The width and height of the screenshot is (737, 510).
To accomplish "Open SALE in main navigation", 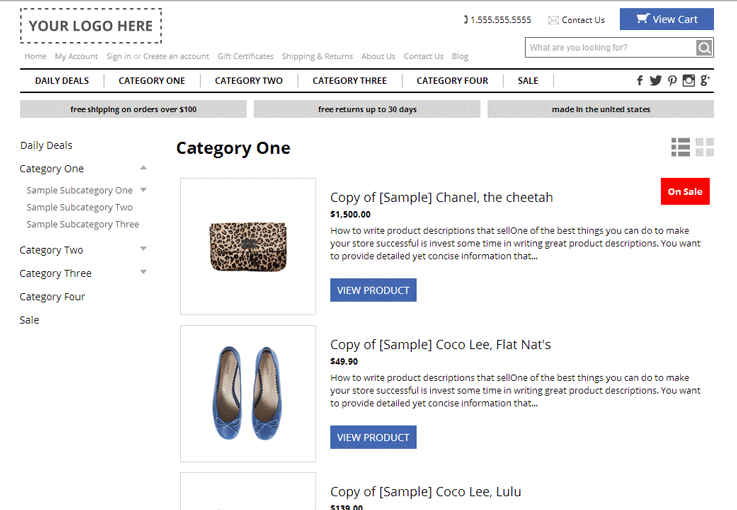I will [x=528, y=81].
